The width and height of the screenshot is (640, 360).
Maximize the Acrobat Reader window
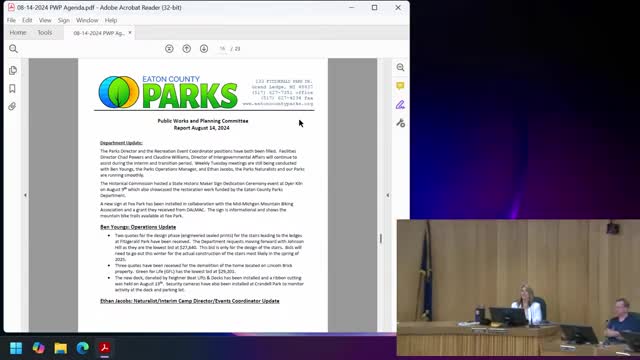[374, 7]
